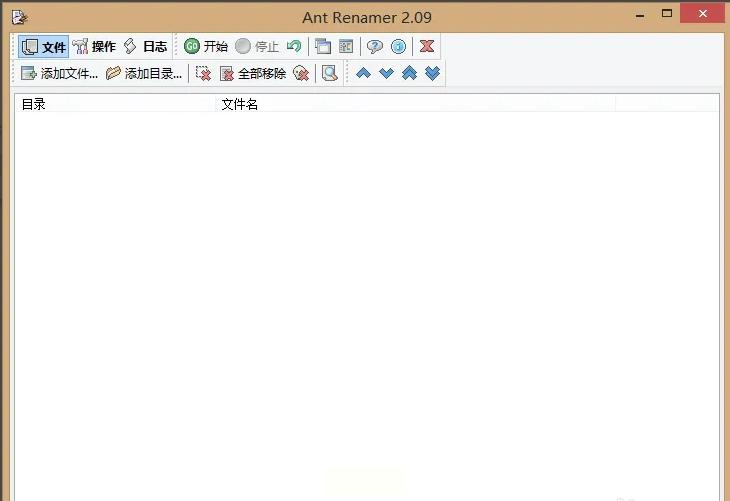This screenshot has height=501, width=730.
Task: Click the red X exit icon
Action: coord(427,46)
